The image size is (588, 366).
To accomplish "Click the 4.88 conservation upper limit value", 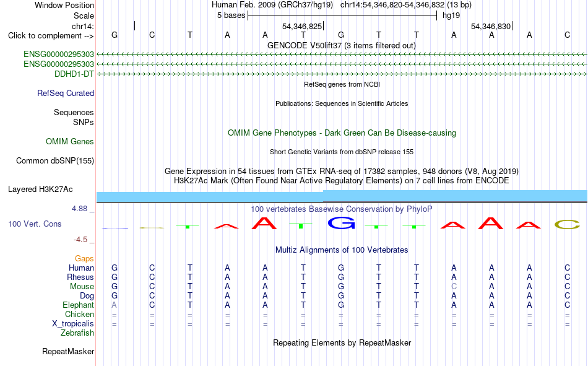I will (x=79, y=208).
